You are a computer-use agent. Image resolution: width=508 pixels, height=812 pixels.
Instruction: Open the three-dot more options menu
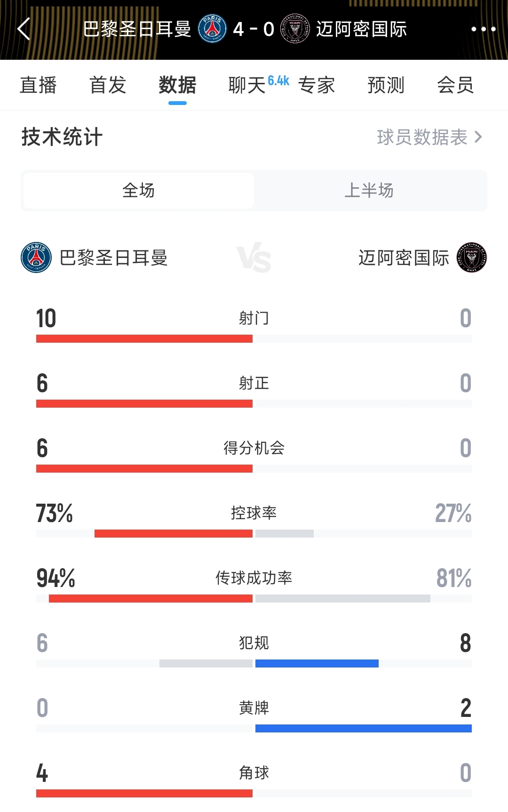[x=483, y=29]
